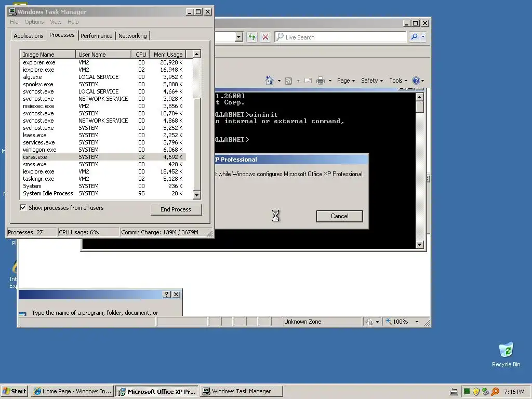Close the Run dialog with its X button
The image size is (532, 399).
pyautogui.click(x=176, y=294)
